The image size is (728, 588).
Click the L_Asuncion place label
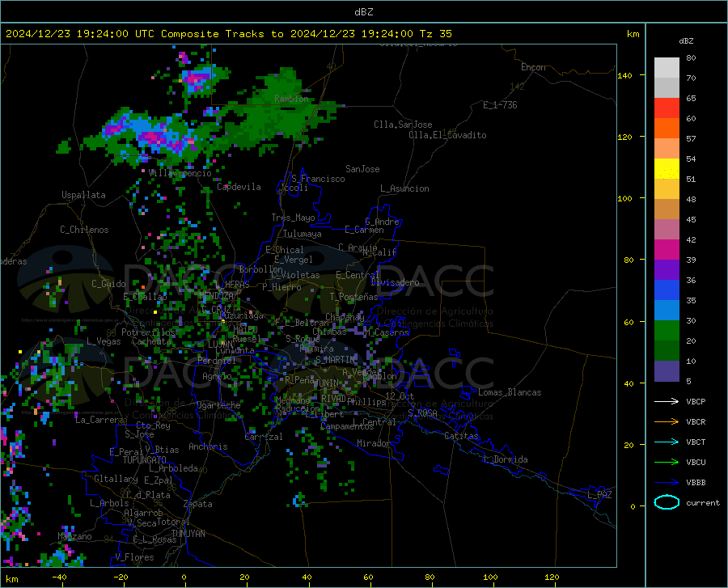404,188
